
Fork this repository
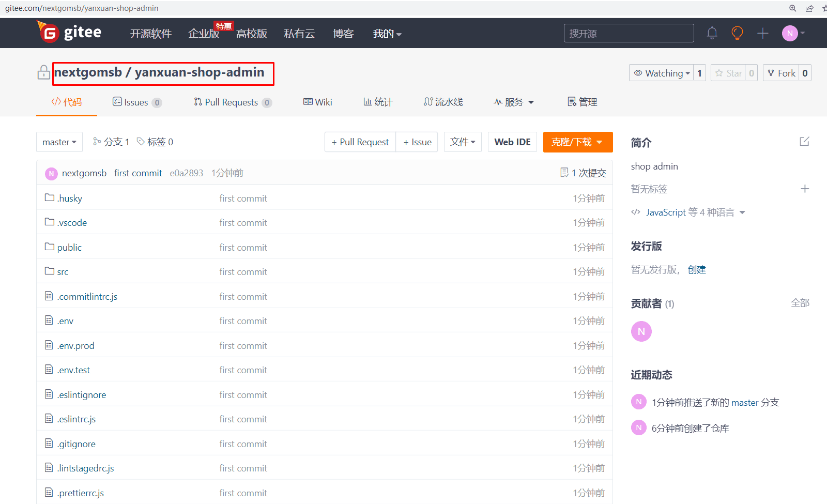pyautogui.click(x=782, y=73)
